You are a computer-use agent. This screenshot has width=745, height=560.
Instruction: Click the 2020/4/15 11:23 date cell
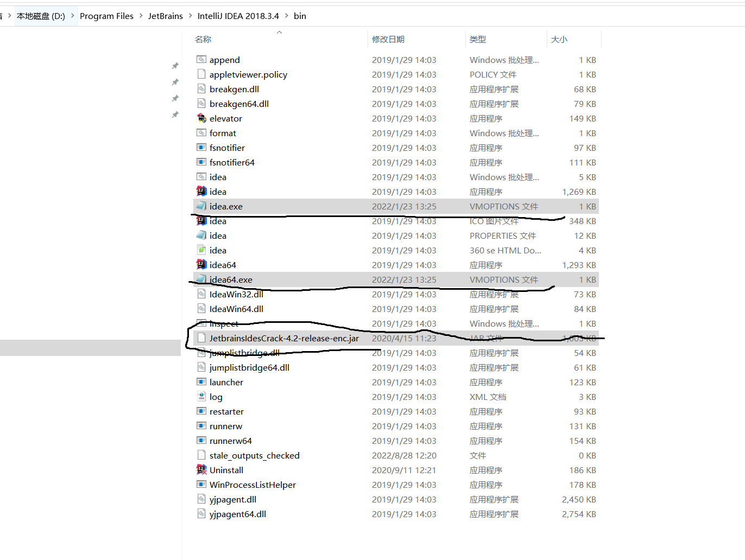click(404, 338)
